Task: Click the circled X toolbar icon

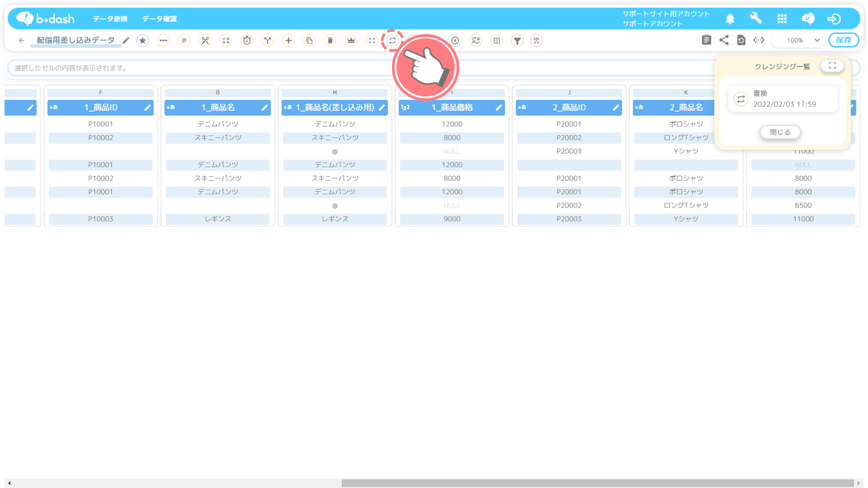Action: coord(455,40)
